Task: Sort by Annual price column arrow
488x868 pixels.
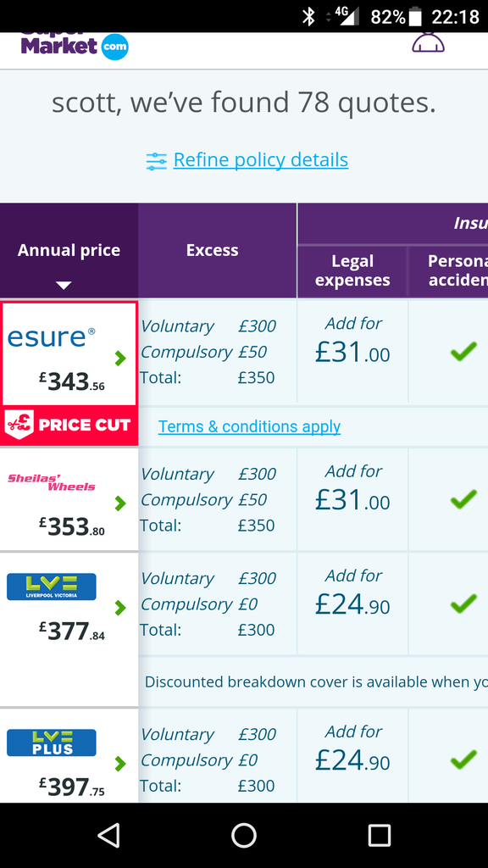Action: tap(64, 285)
